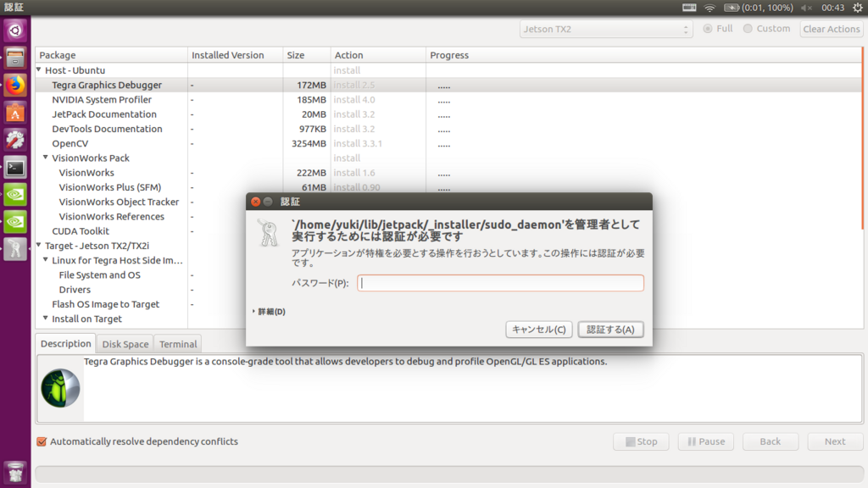868x488 pixels.
Task: Open System Settings from the dock
Action: [x=15, y=140]
